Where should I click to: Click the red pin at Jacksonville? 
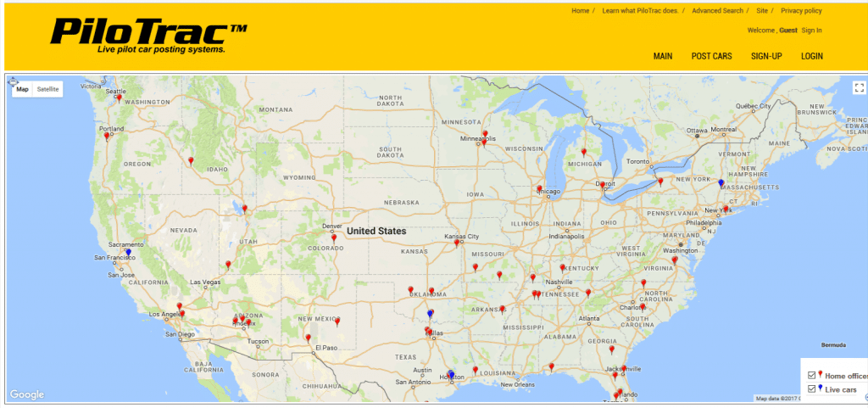[x=623, y=369]
